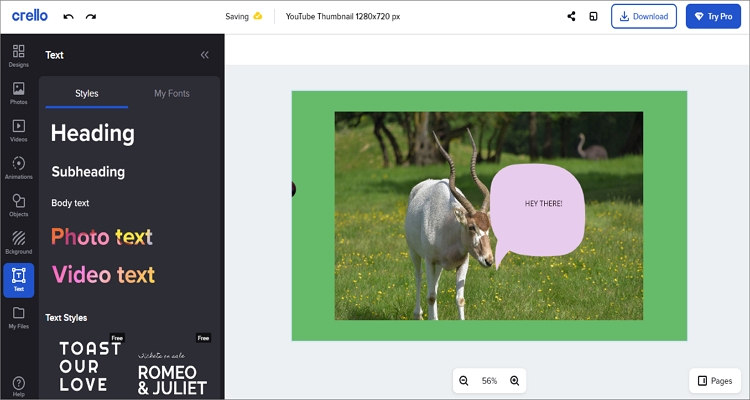Switch to the My Fonts tab
Image resolution: width=750 pixels, height=400 pixels.
(x=172, y=93)
